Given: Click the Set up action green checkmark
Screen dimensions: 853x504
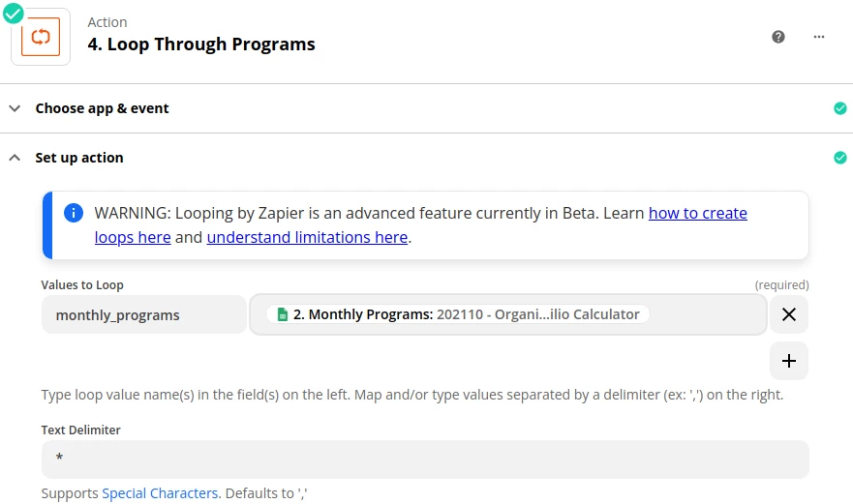Looking at the screenshot, I should pyautogui.click(x=840, y=158).
